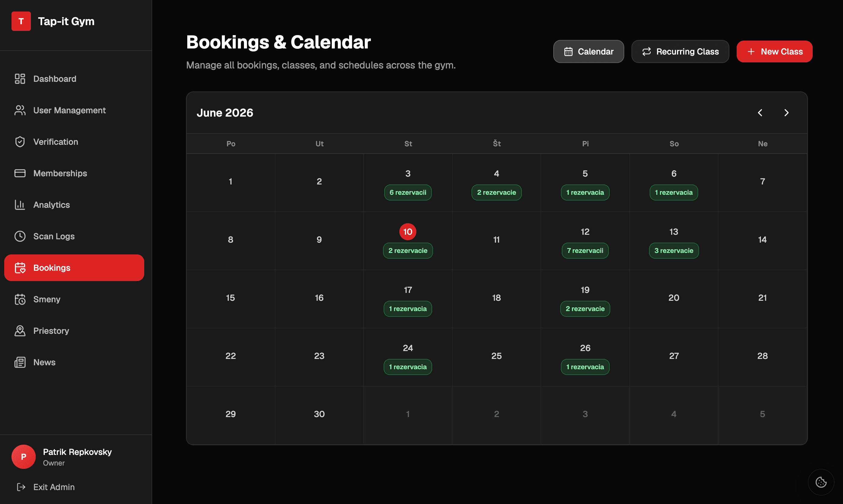This screenshot has width=843, height=504.
Task: Click the Patrik Repkovsky avatar circle
Action: [23, 457]
